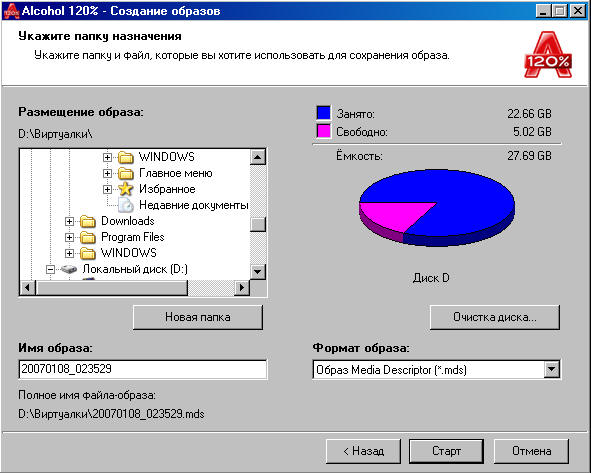
Task: Click the Локальный диск (D:) drive icon
Action: pos(69,269)
